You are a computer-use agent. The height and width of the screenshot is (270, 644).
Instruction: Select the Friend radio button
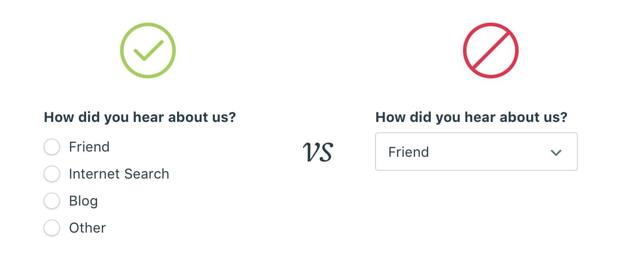[x=51, y=147]
